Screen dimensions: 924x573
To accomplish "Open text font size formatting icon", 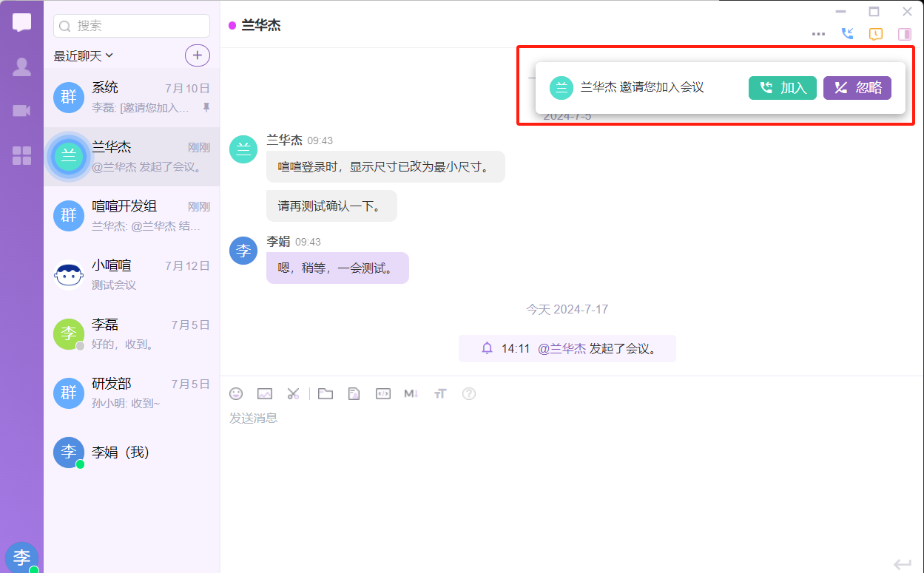I will (x=440, y=394).
